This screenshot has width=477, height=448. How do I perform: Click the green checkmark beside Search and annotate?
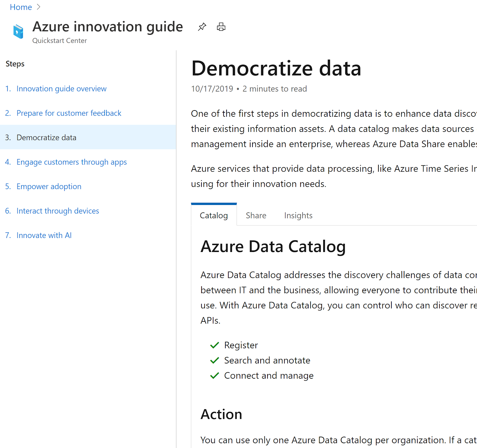(215, 360)
